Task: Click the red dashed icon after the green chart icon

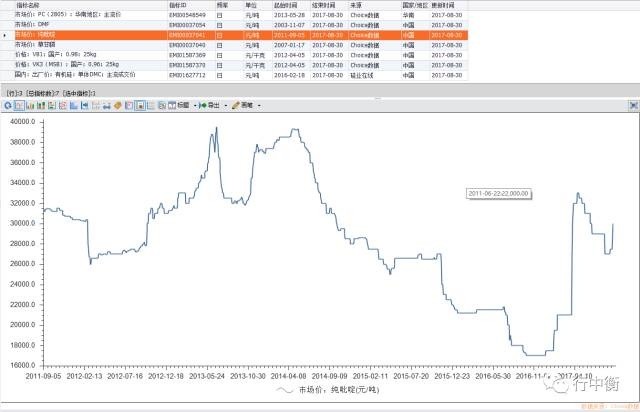Action: pos(63,105)
